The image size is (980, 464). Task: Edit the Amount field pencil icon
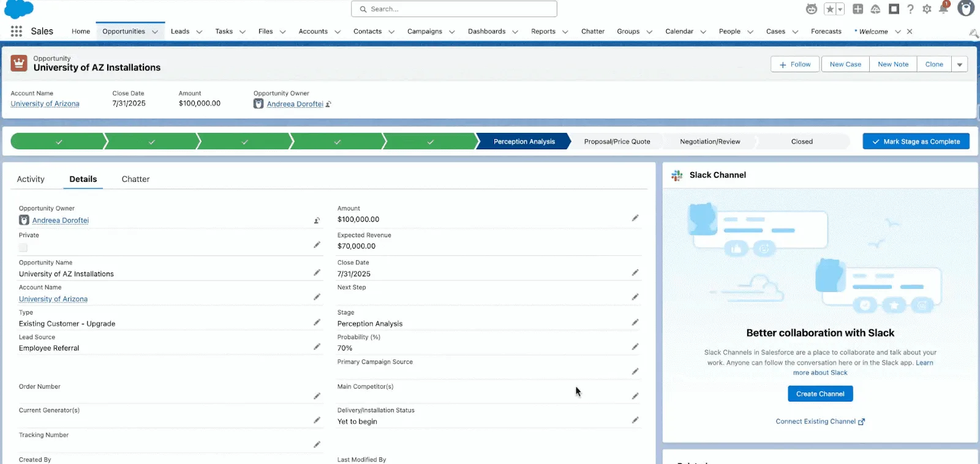pyautogui.click(x=635, y=218)
